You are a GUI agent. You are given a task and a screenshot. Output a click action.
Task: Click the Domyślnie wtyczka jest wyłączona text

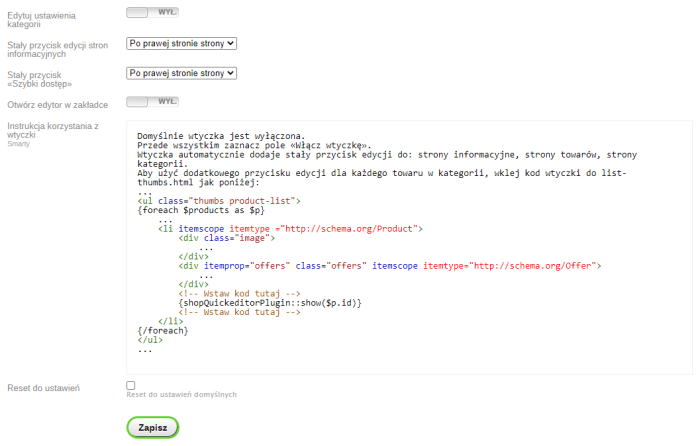click(x=220, y=136)
